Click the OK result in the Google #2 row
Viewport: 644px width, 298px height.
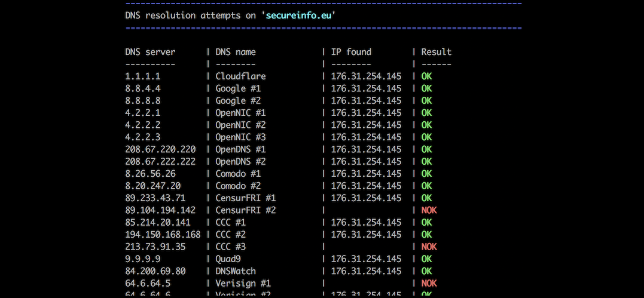coord(426,100)
